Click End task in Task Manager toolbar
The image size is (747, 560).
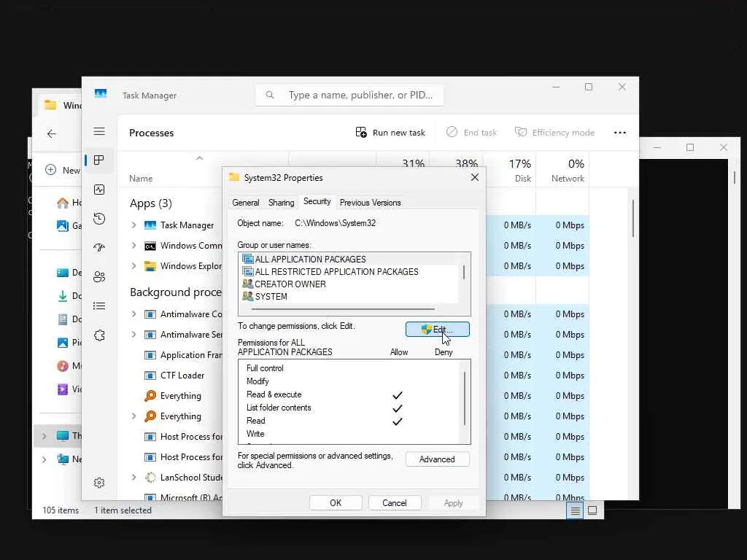471,133
